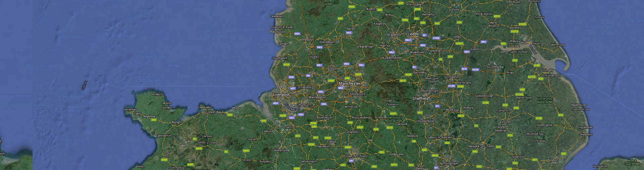Click the Preston town label
The image size is (644, 170).
click(x=308, y=40)
